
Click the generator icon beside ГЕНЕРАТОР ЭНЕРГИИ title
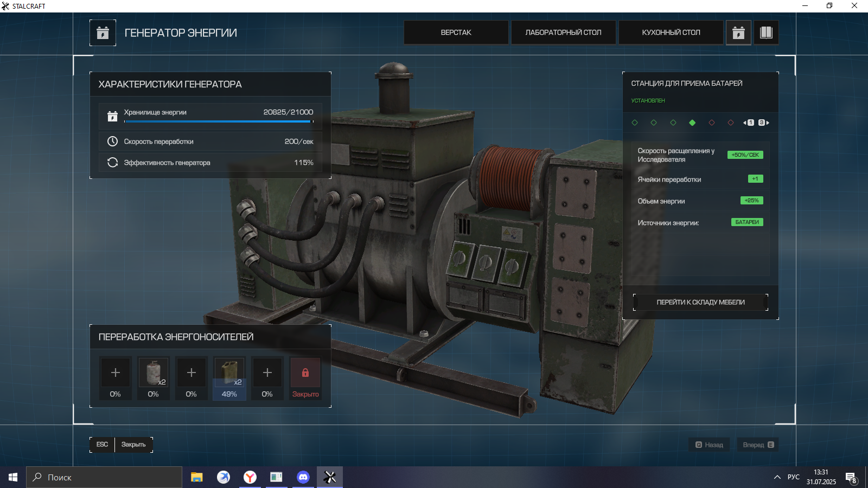103,33
